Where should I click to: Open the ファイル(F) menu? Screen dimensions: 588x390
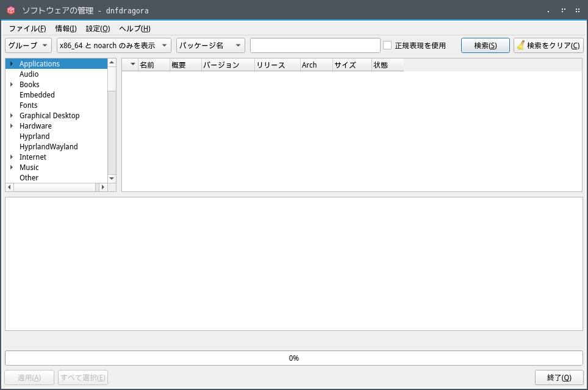click(x=27, y=29)
